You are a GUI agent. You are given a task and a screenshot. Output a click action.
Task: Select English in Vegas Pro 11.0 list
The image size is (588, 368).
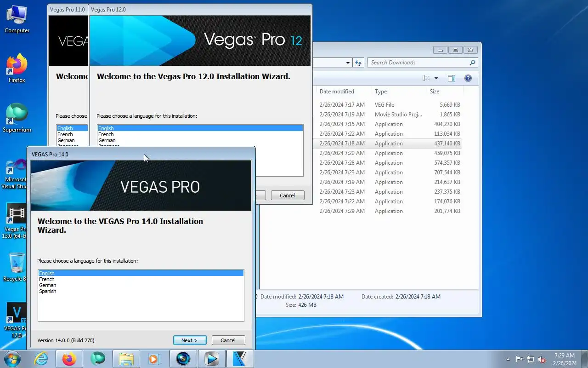[x=72, y=128]
